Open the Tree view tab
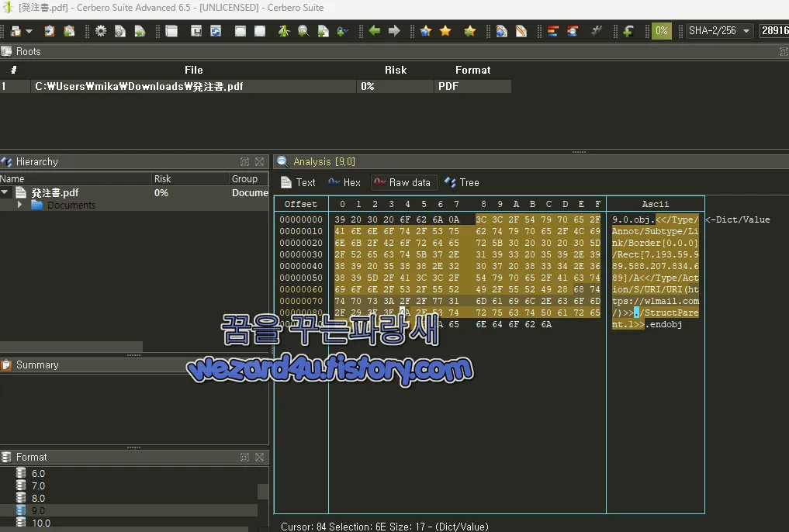 pyautogui.click(x=462, y=182)
